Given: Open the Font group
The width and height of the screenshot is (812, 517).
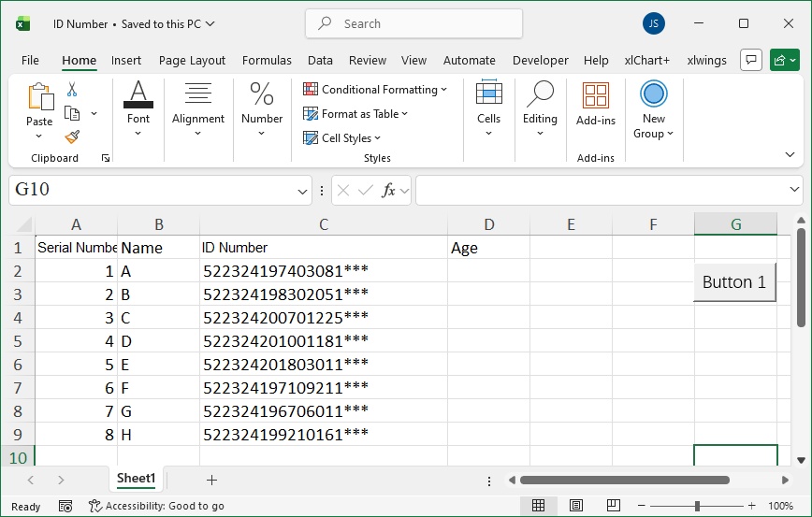Looking at the screenshot, I should (x=138, y=108).
